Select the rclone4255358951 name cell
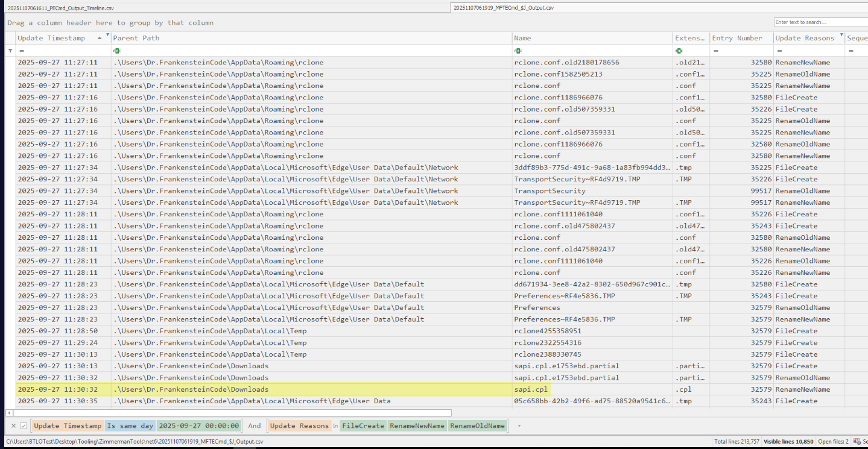This screenshot has height=449, width=868. pyautogui.click(x=593, y=331)
